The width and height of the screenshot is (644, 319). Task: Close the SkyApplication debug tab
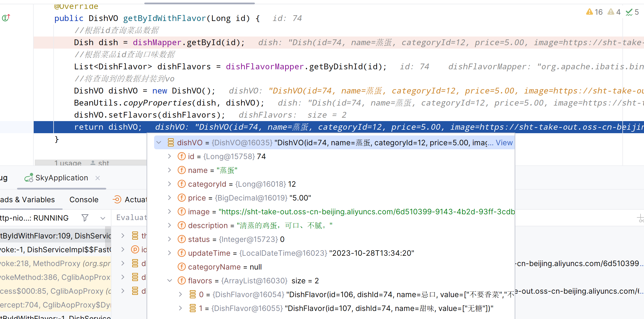pyautogui.click(x=98, y=178)
